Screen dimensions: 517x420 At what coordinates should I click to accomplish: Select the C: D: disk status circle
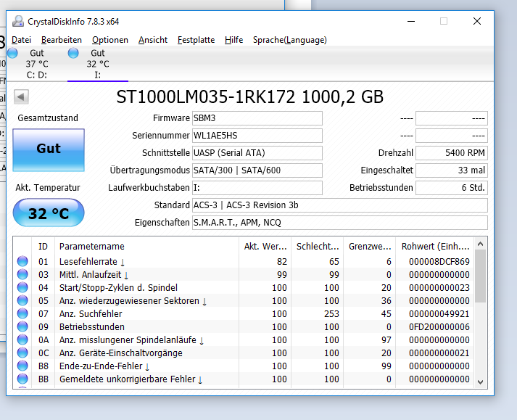[x=12, y=53]
